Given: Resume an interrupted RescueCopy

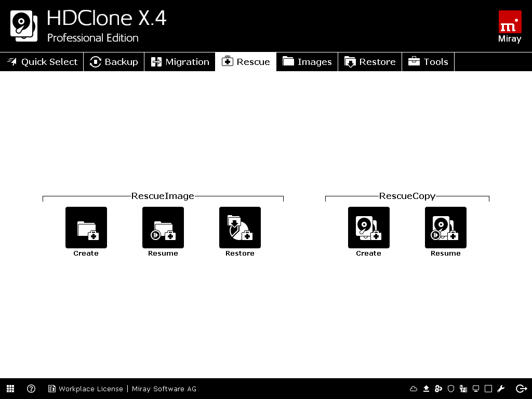Looking at the screenshot, I should pyautogui.click(x=445, y=228).
